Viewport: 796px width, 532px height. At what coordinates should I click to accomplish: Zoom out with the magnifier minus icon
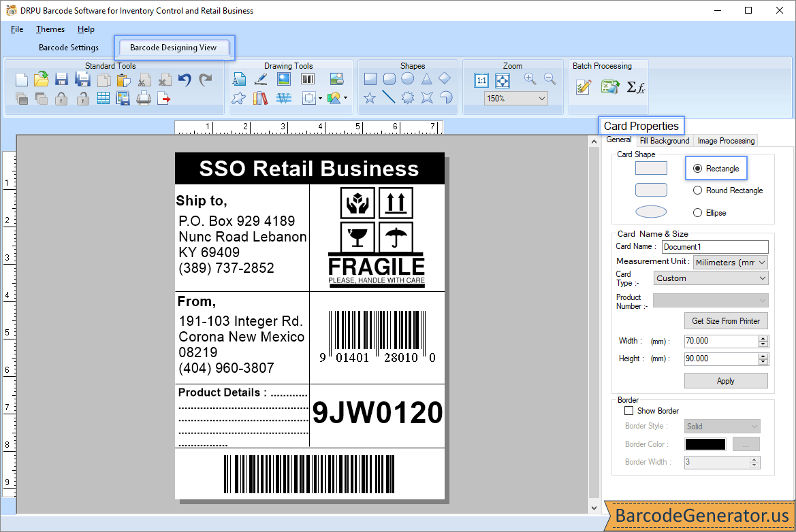tap(550, 79)
